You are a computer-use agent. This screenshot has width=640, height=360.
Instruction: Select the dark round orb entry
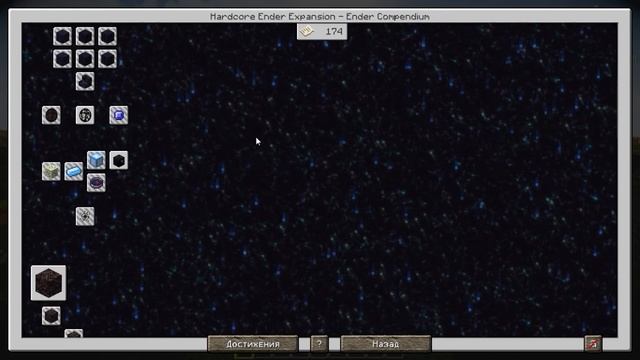(x=51, y=115)
